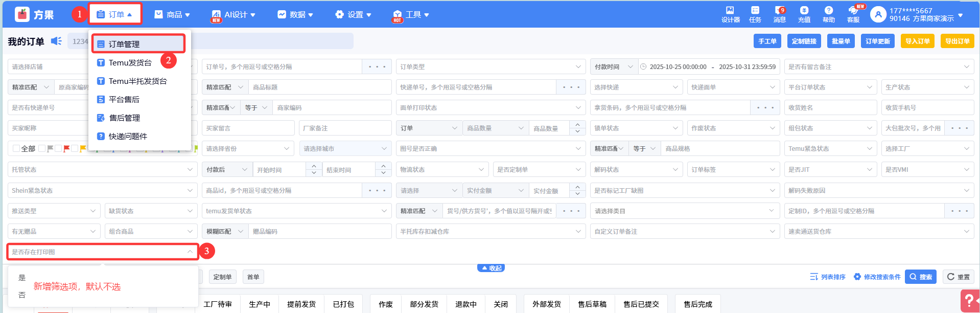Click the speaker announcement icon beside 我的订单
Screen dimensions: 980x313
(x=56, y=41)
